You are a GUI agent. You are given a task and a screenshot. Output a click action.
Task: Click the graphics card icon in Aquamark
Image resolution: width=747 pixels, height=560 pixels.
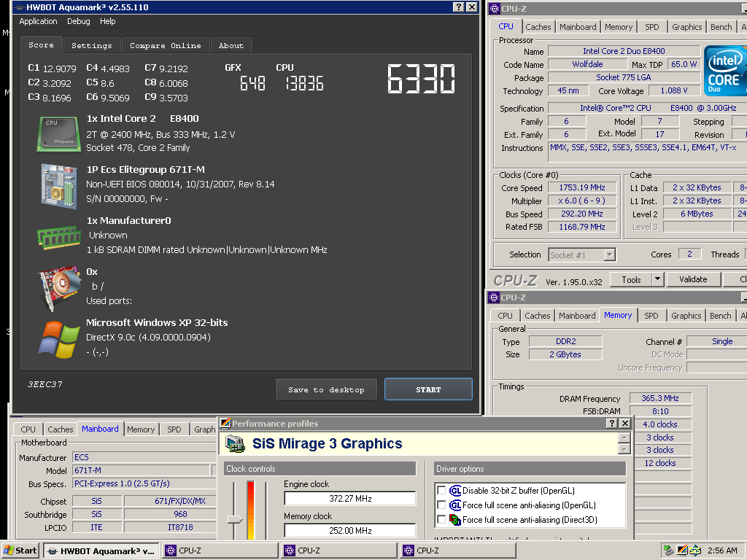[59, 288]
